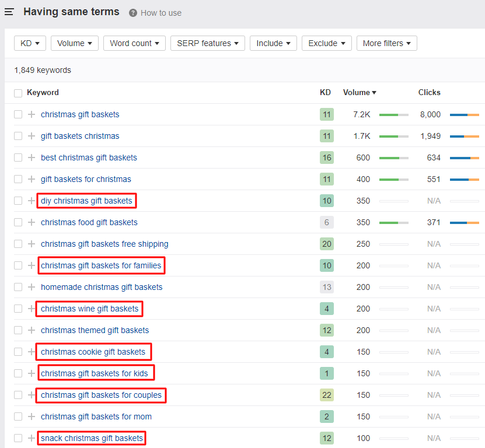The image size is (485, 448).
Task: Expand the SERP features dropdown
Action: [208, 43]
